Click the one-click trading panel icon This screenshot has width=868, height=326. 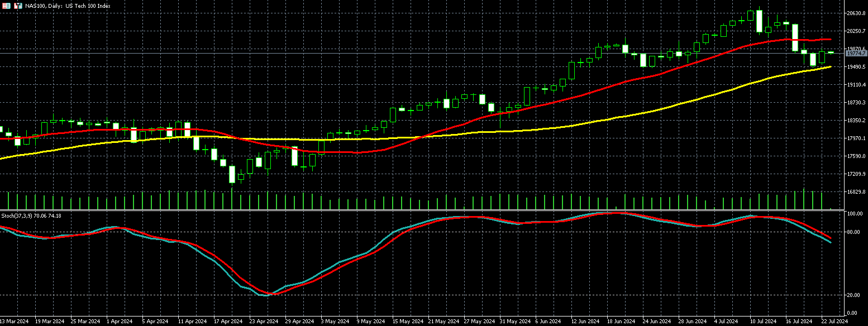point(7,6)
